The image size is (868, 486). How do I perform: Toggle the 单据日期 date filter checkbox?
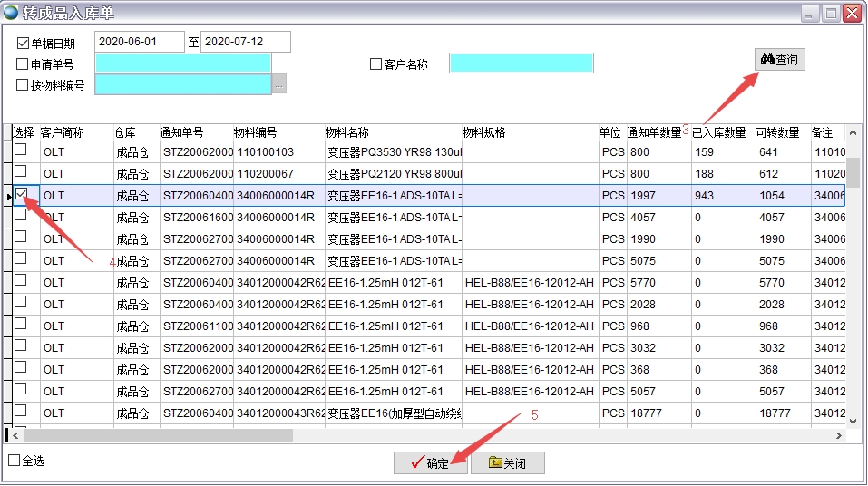23,43
